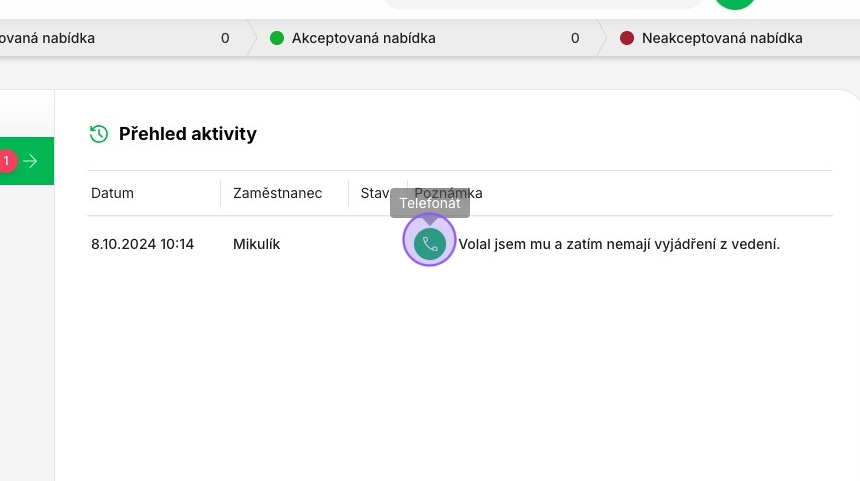Click the search field at top

[x=543, y=4]
